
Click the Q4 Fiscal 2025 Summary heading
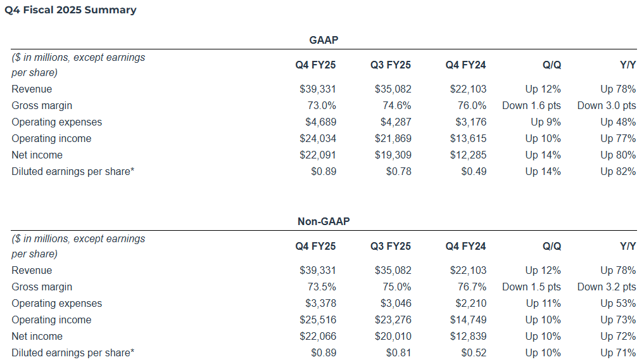[x=70, y=10]
